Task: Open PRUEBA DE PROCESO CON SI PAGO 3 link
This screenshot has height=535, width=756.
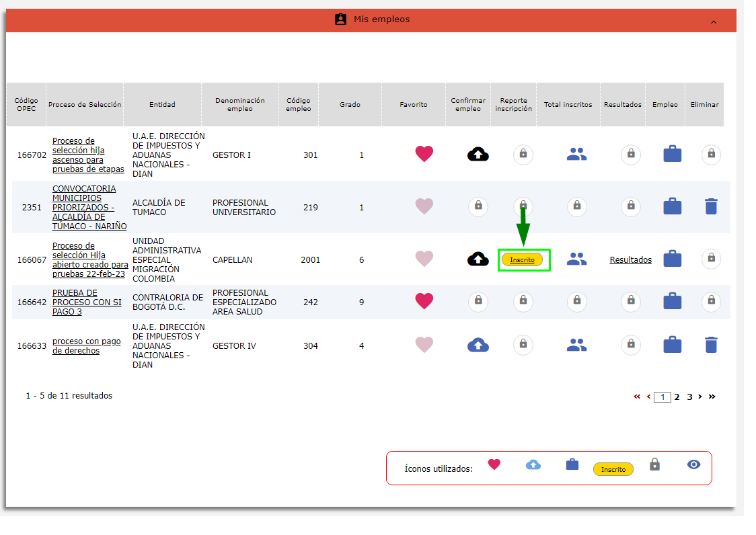Action: [x=87, y=302]
